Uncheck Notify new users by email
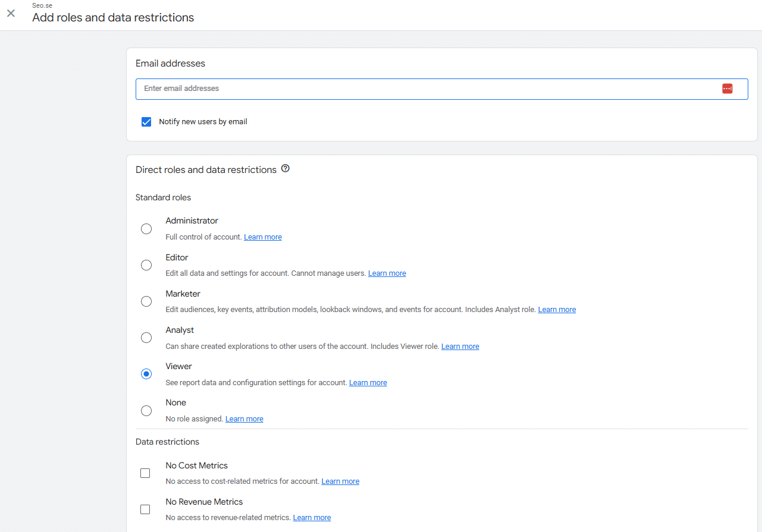This screenshot has width=762, height=532. pyautogui.click(x=146, y=122)
